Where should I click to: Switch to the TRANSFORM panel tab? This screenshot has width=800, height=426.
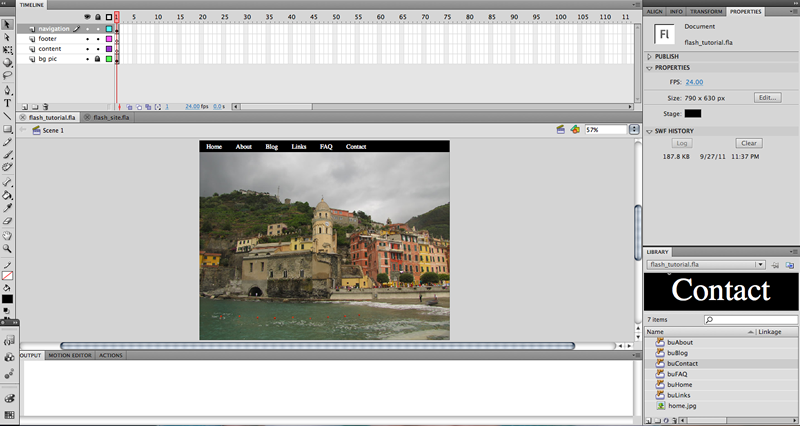[706, 11]
